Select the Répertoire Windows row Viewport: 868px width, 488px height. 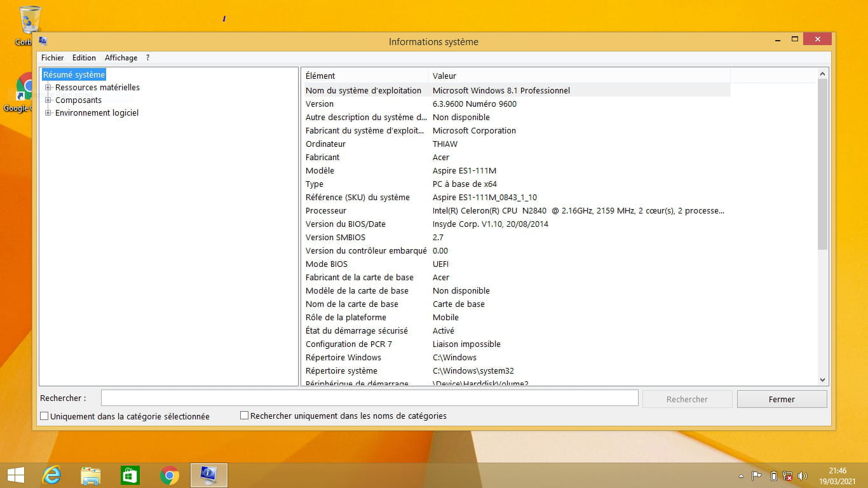pyautogui.click(x=517, y=357)
